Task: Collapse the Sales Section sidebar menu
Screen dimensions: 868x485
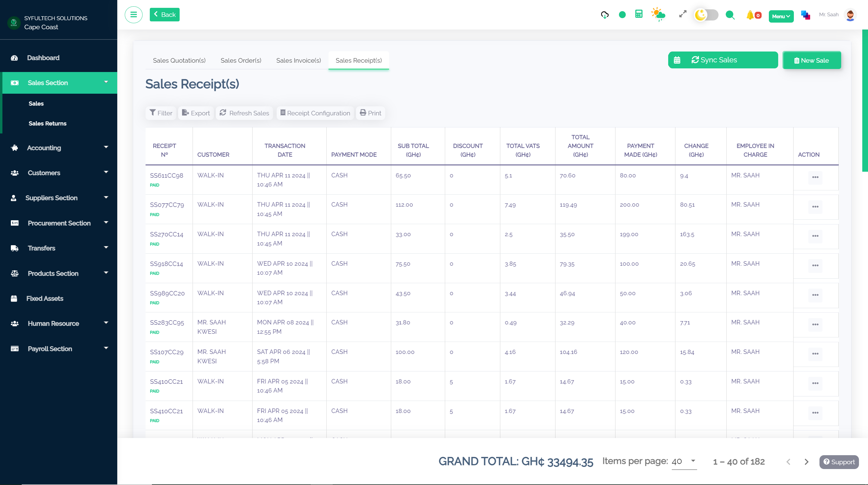Action: point(59,83)
